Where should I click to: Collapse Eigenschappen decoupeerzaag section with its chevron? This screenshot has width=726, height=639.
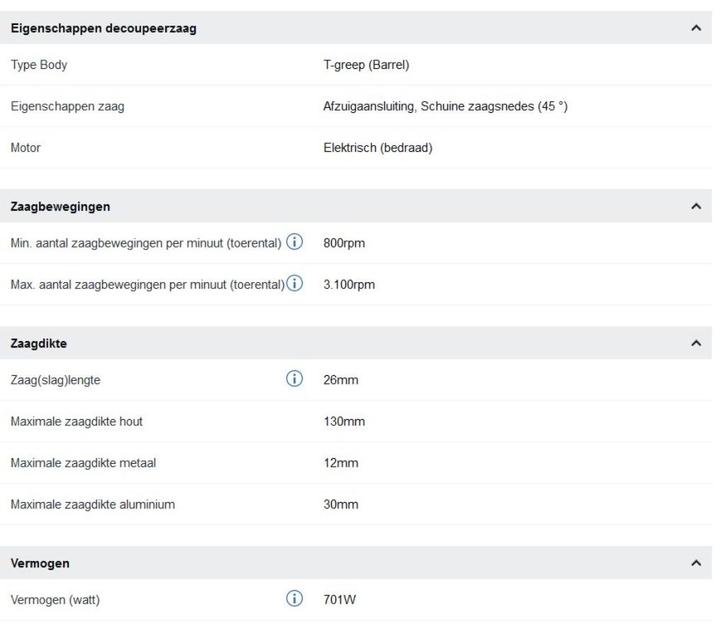[696, 28]
